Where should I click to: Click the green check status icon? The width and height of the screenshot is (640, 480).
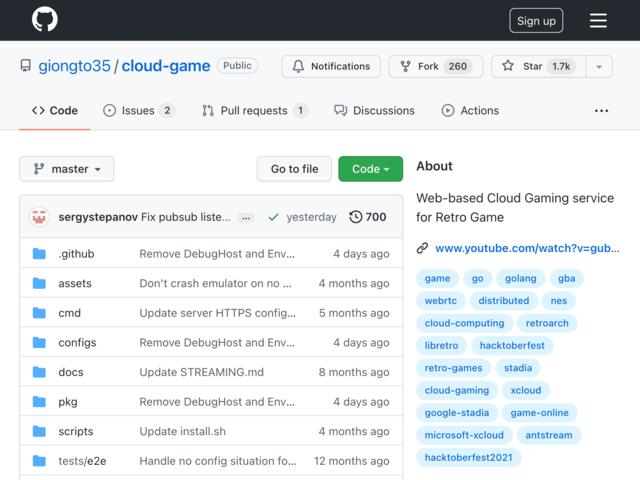pos(273,217)
